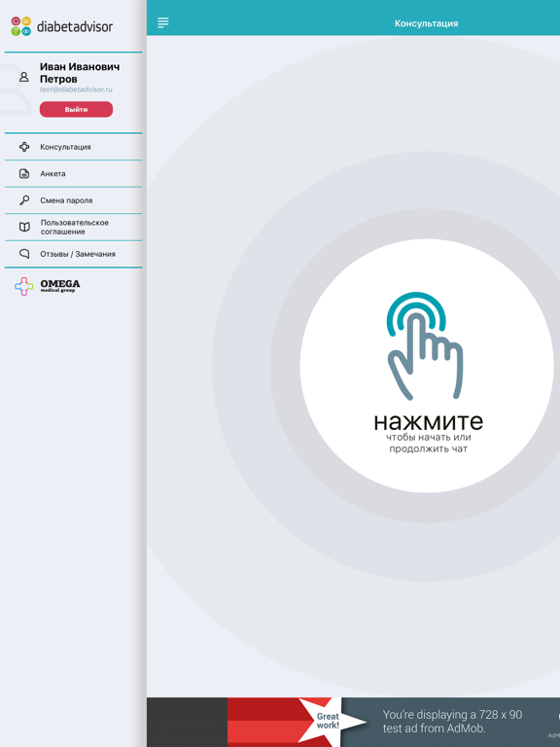Click the чтобы начать или продолжить чат text

(428, 443)
